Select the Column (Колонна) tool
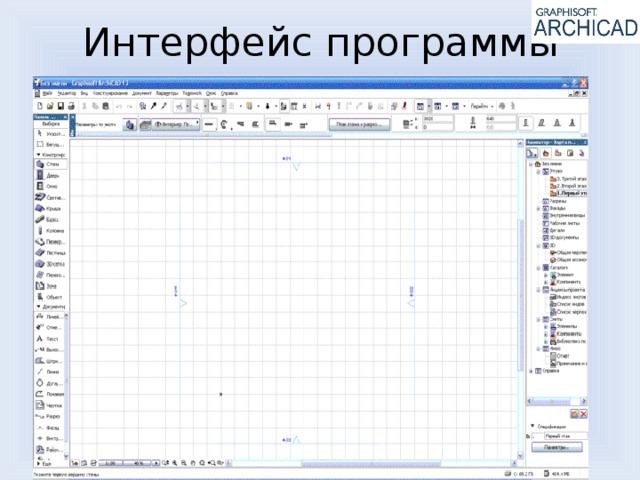The height and width of the screenshot is (480, 640). (51, 231)
